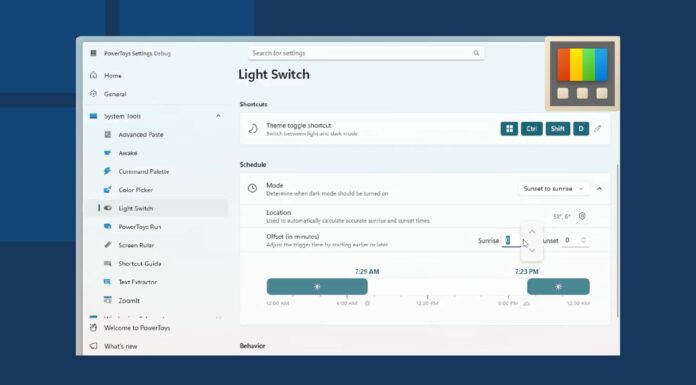Click the Screen Ruler pencil icon

(x=107, y=245)
